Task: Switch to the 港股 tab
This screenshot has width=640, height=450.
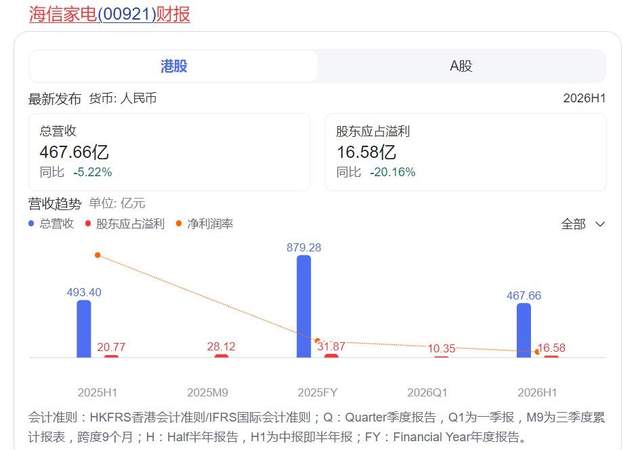Action: [173, 66]
